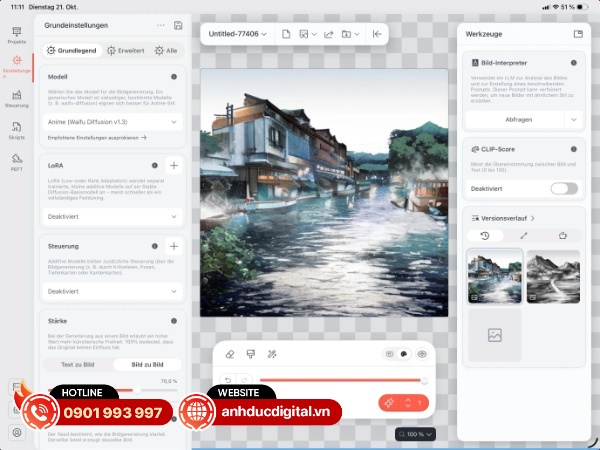Open the PEFT sidebar panel
The image size is (600, 450).
tap(17, 162)
